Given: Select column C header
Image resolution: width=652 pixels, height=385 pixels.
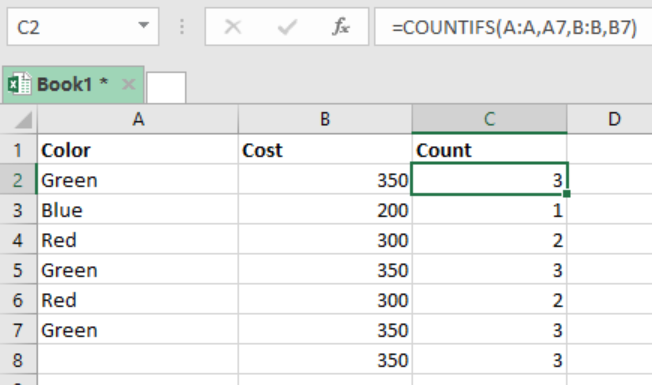Looking at the screenshot, I should point(489,119).
